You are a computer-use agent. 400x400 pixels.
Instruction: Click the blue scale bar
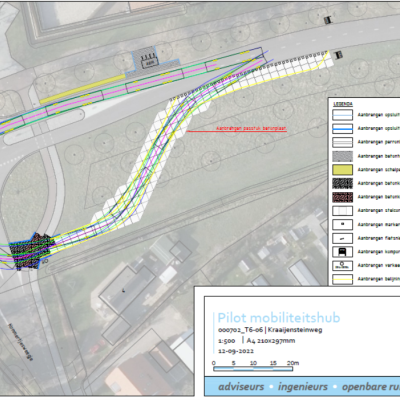[253, 369]
